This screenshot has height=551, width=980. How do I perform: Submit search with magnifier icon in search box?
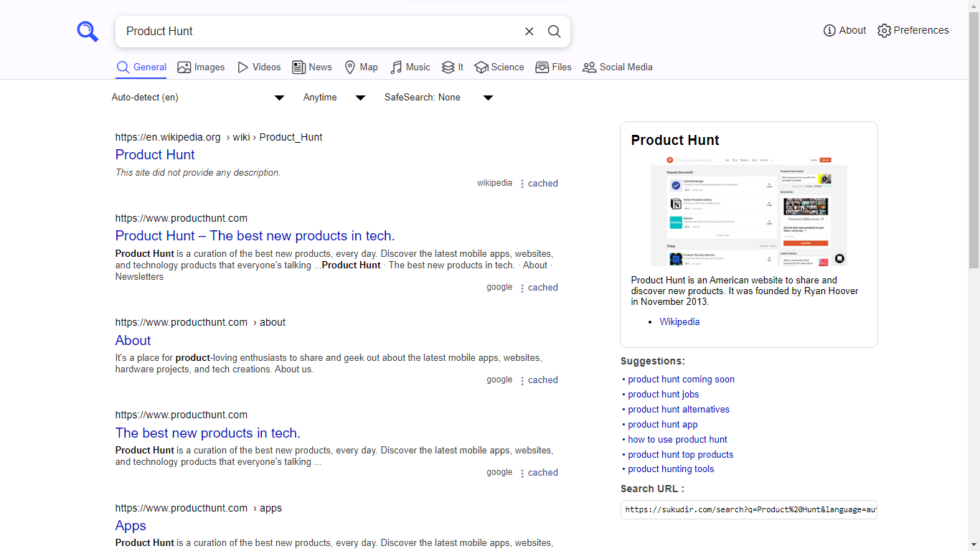[x=555, y=31]
